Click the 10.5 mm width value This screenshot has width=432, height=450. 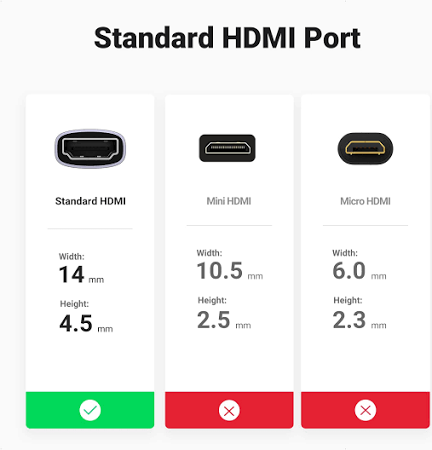pos(230,270)
